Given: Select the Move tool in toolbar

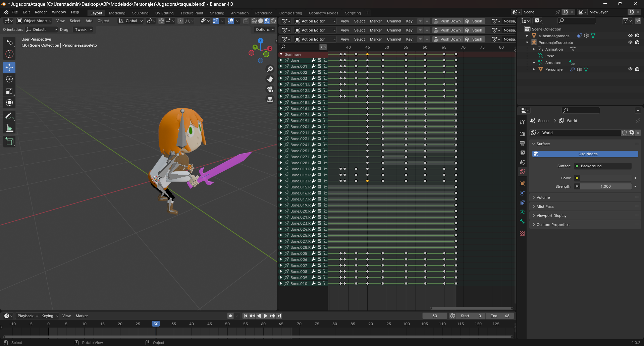Looking at the screenshot, I should point(9,67).
